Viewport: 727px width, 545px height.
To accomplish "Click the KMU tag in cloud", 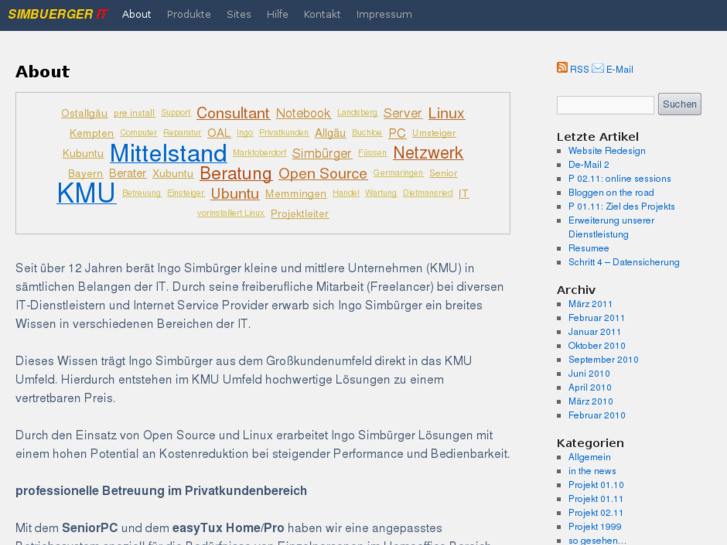I will click(x=86, y=193).
